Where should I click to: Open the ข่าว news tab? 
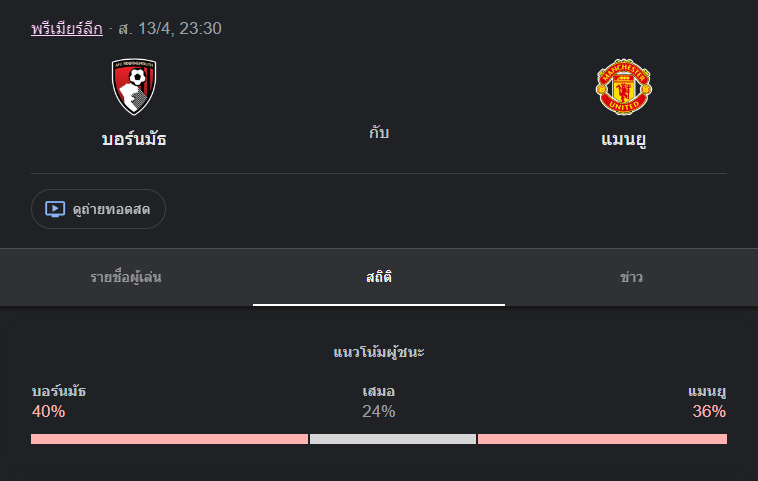point(631,277)
